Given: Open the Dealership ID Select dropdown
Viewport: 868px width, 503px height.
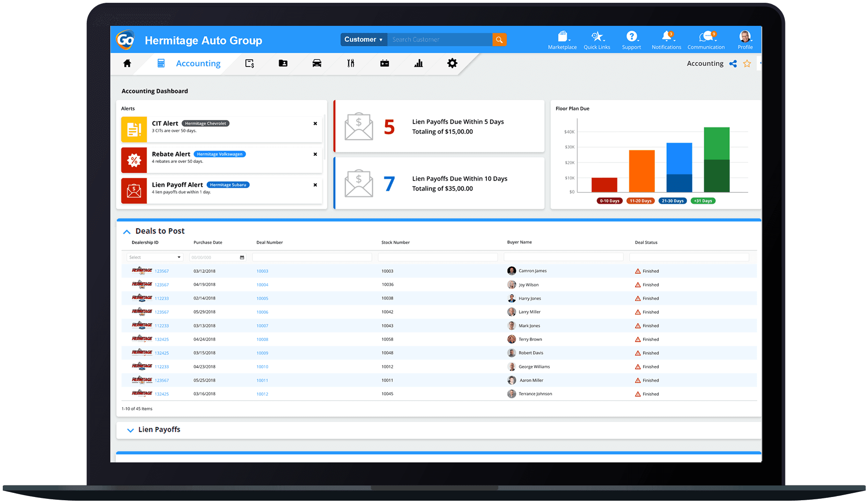Looking at the screenshot, I should pyautogui.click(x=155, y=257).
